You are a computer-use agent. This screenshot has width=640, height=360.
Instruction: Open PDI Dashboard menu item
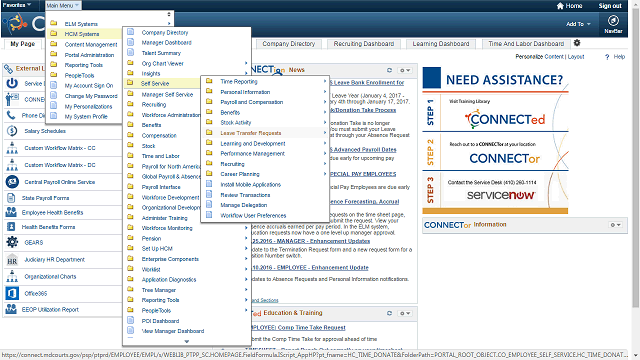[x=160, y=321]
